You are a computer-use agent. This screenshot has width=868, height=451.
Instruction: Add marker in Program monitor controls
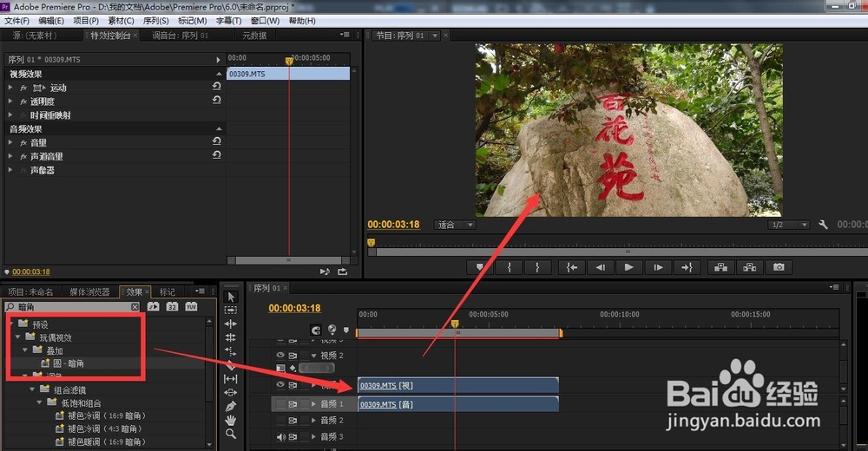pyautogui.click(x=479, y=267)
